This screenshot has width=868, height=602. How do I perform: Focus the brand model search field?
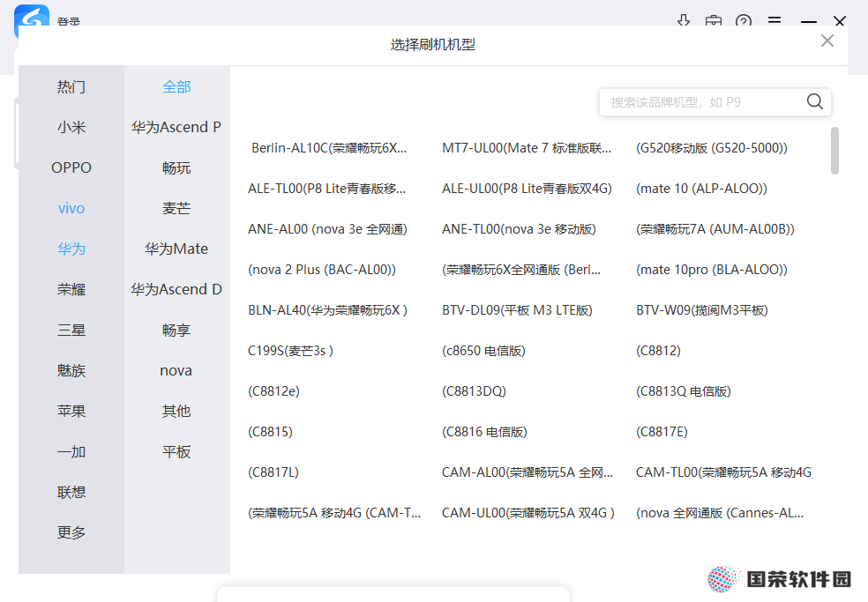tap(715, 102)
